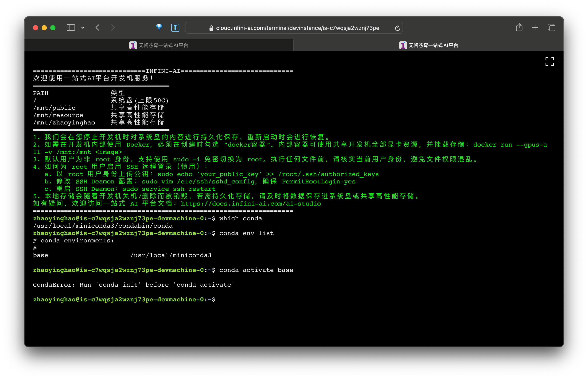Toggle the Safari sidebar icon
The image size is (588, 379).
point(71,28)
